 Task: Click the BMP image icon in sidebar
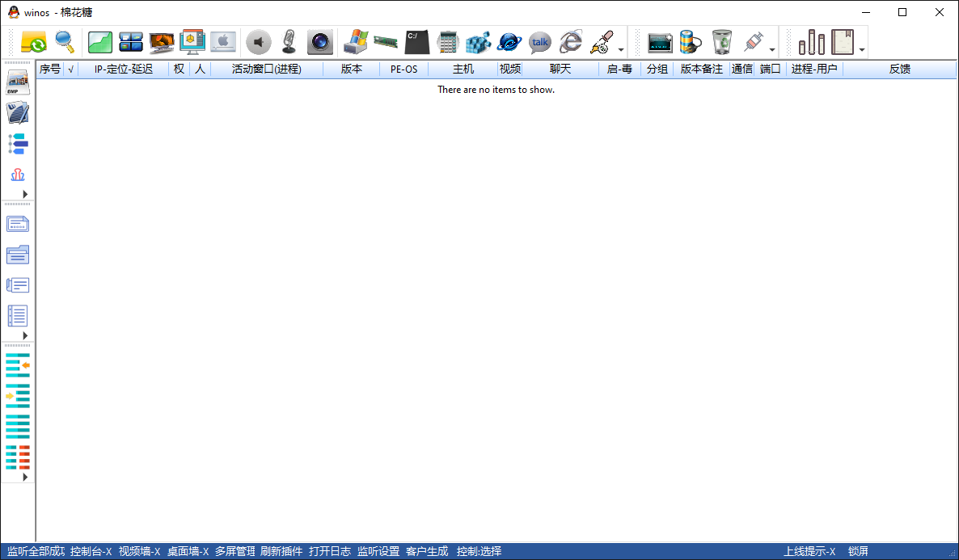(18, 82)
